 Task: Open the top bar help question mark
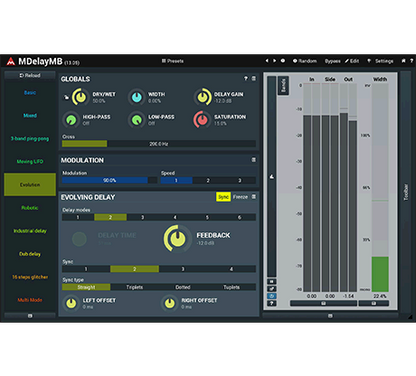coord(411,61)
